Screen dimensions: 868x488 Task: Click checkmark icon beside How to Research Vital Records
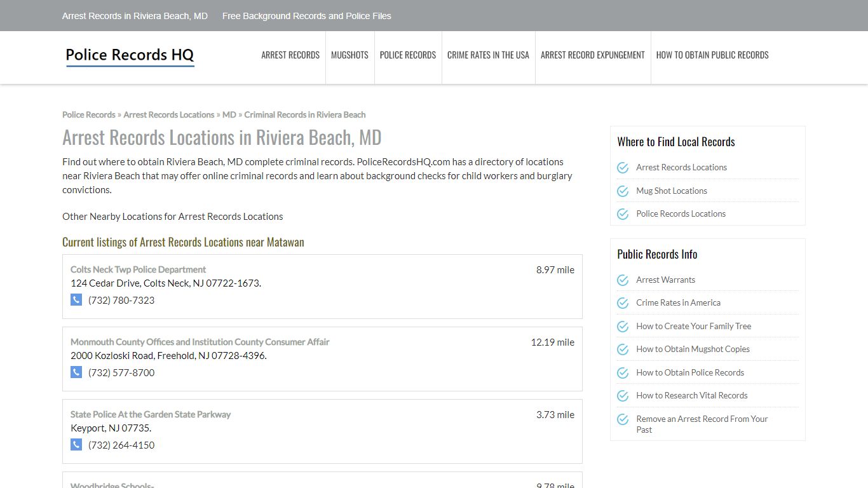(x=623, y=396)
